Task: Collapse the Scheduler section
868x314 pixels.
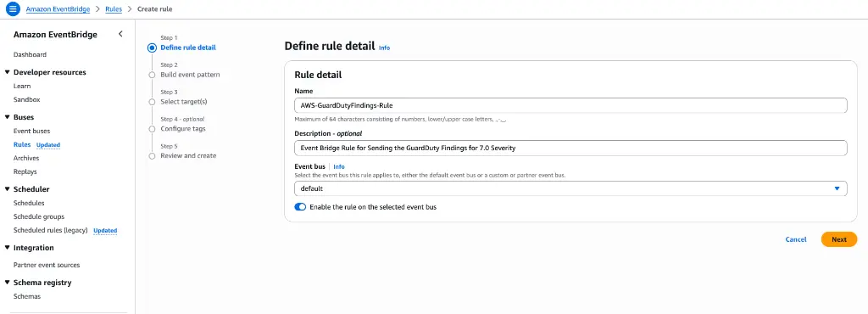Action: click(7, 189)
